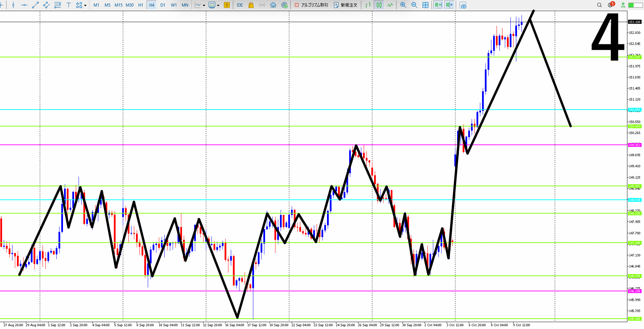Click time axis label 24 Sep 20:00
644x329 pixels.
(345, 325)
